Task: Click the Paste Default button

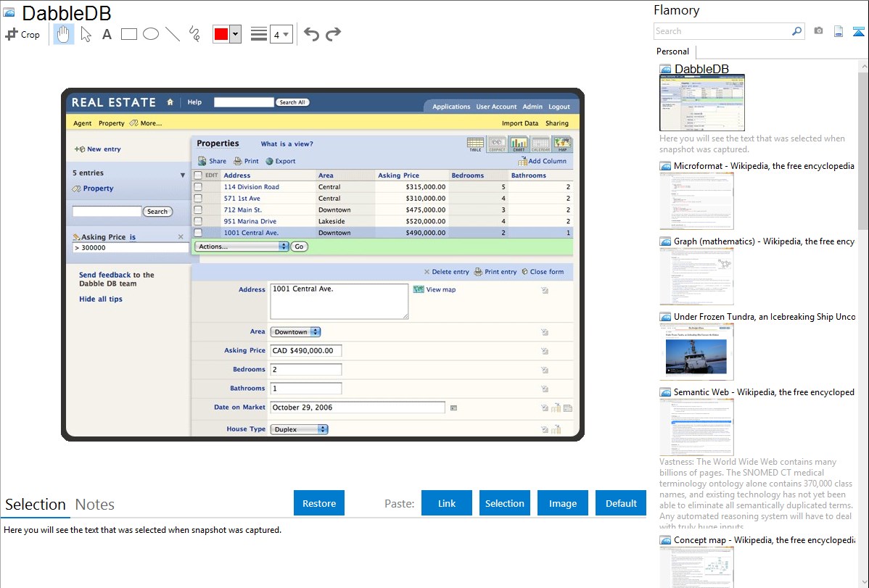Action: (621, 503)
